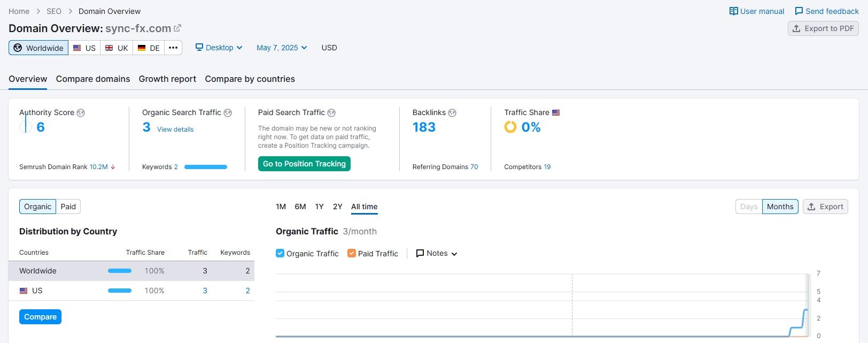
Task: Click the blue Compare button
Action: tap(40, 317)
